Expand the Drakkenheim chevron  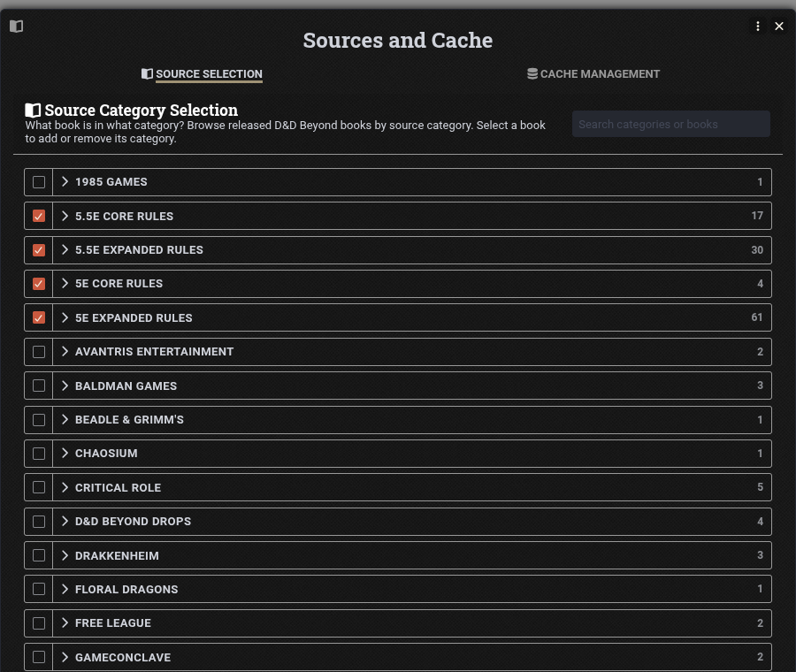tap(65, 555)
